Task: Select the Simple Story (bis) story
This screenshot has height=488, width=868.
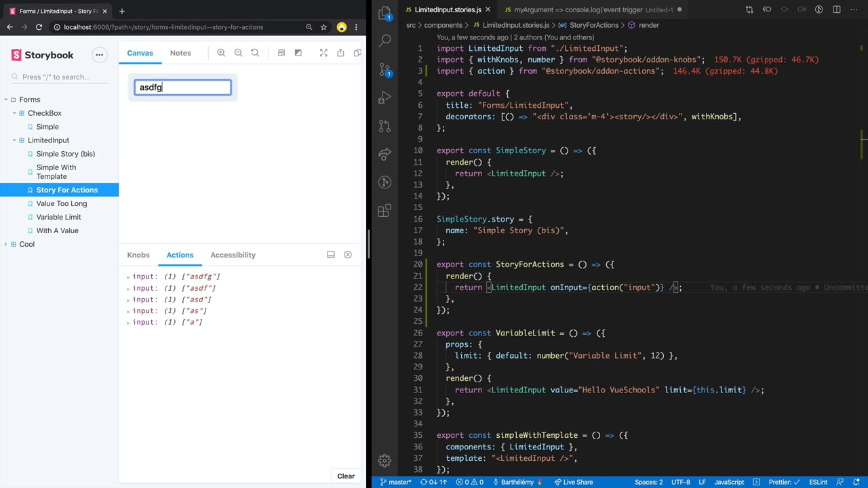Action: (x=65, y=154)
